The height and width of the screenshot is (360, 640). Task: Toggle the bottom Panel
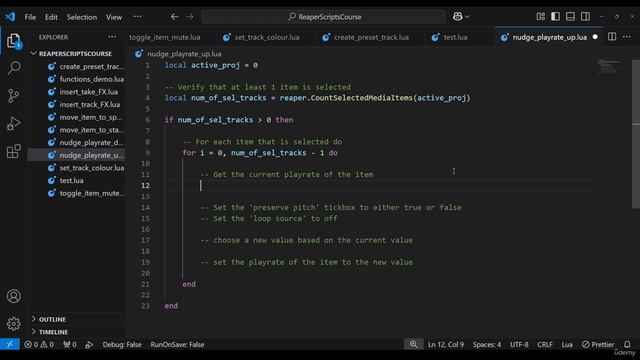coord(570,16)
